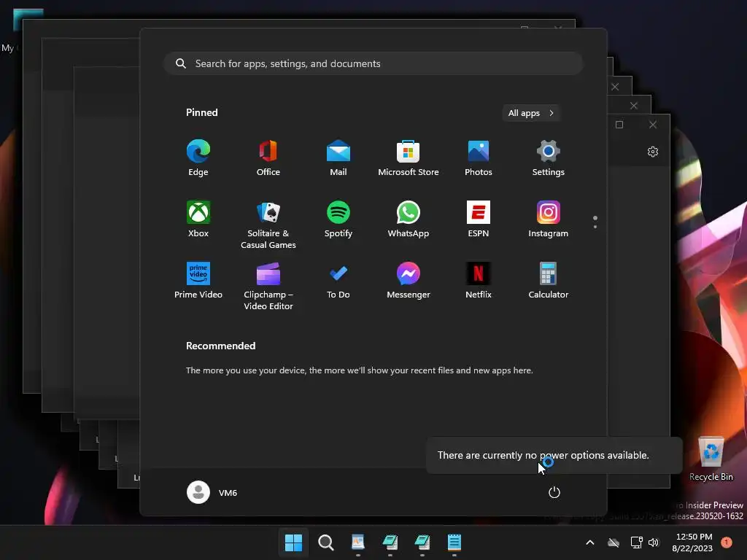747x560 pixels.
Task: Open the Mail app
Action: point(338,158)
